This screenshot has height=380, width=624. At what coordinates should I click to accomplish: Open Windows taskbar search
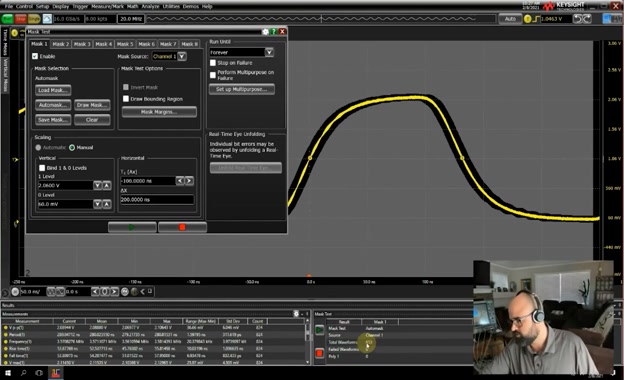pos(23,373)
